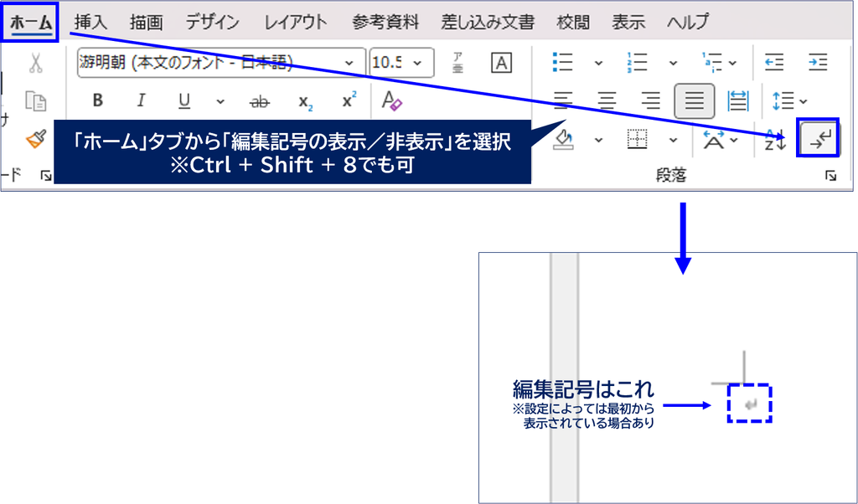Click the enclosed character border icon
This screenshot has height=504, width=858.
501,63
